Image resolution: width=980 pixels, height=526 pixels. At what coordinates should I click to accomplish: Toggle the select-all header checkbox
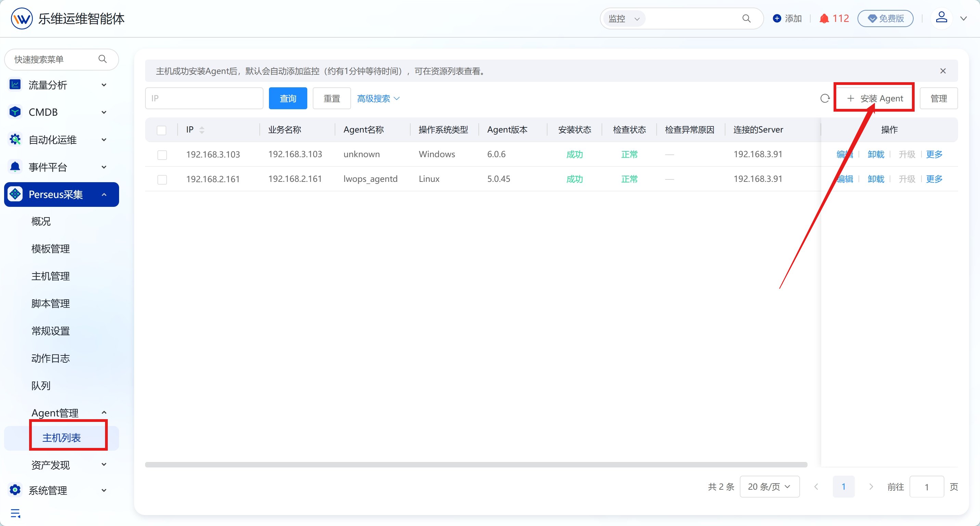coord(162,130)
